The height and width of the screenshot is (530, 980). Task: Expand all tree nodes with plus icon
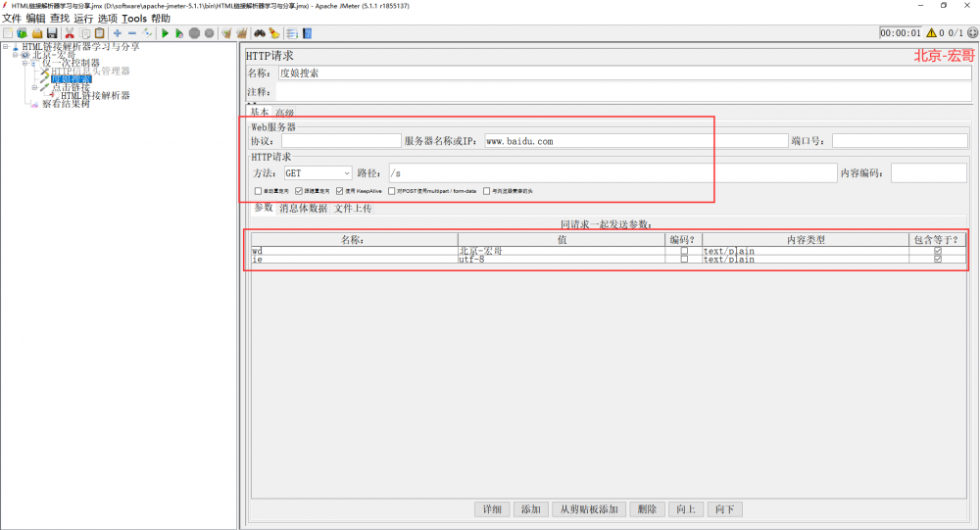click(x=117, y=33)
